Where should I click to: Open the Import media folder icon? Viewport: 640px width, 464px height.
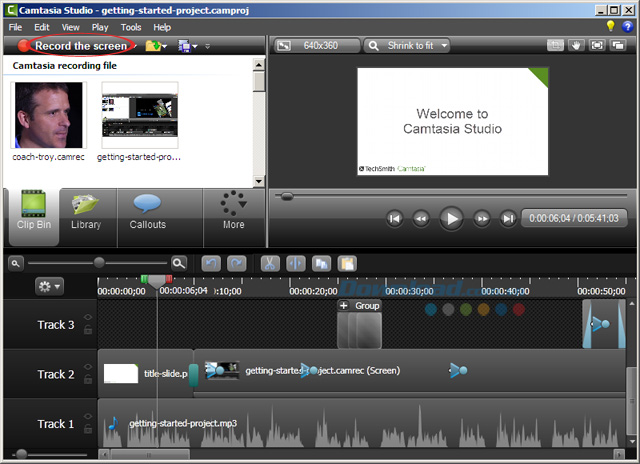(153, 46)
